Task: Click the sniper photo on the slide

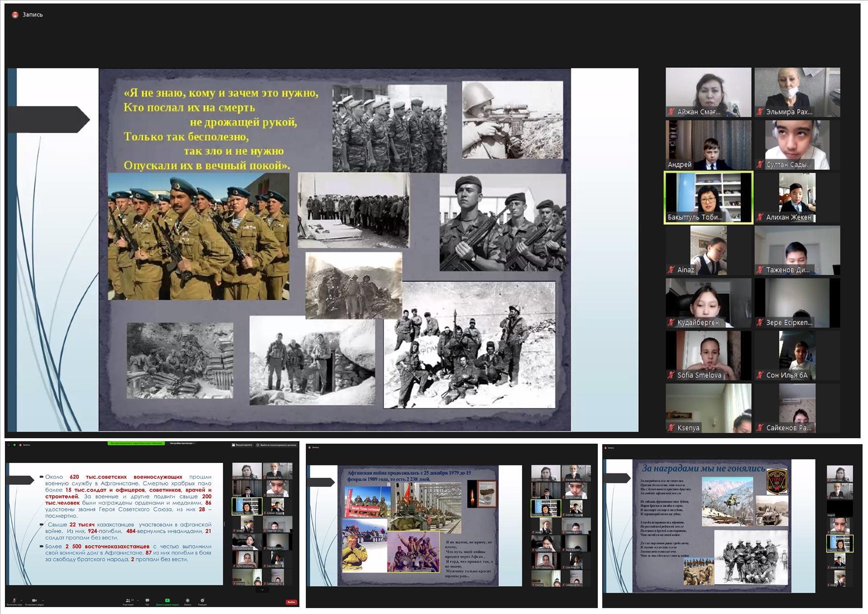Action: [512, 120]
